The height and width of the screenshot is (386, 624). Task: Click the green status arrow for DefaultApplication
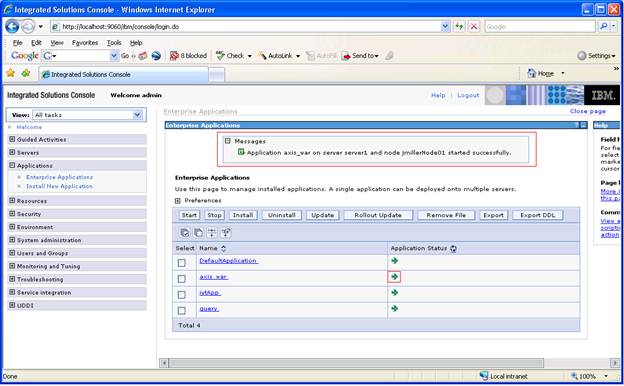[394, 261]
